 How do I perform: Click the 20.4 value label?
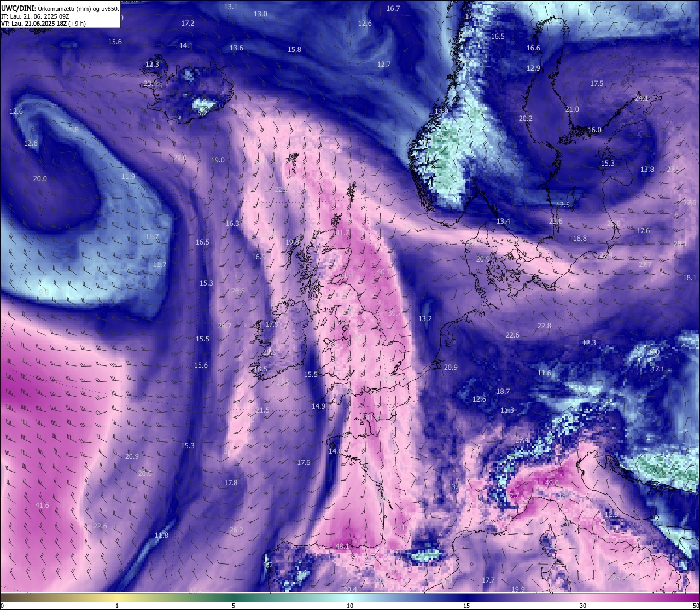pos(350,590)
